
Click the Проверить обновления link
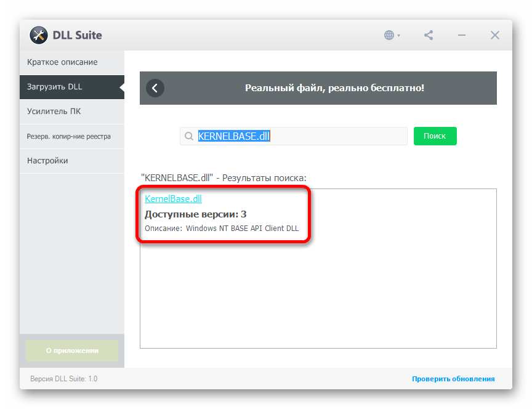[x=453, y=379]
